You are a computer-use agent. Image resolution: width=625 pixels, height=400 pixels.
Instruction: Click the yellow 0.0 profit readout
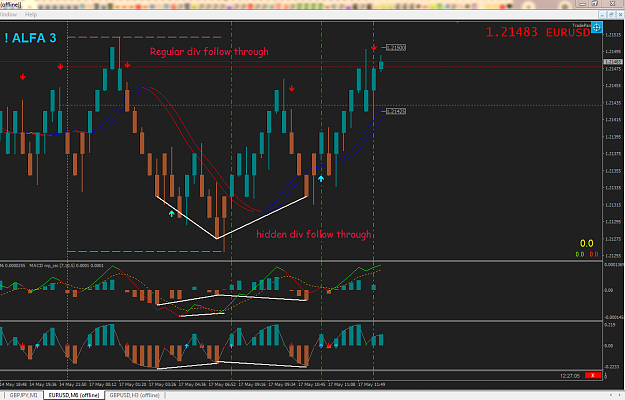pyautogui.click(x=586, y=243)
